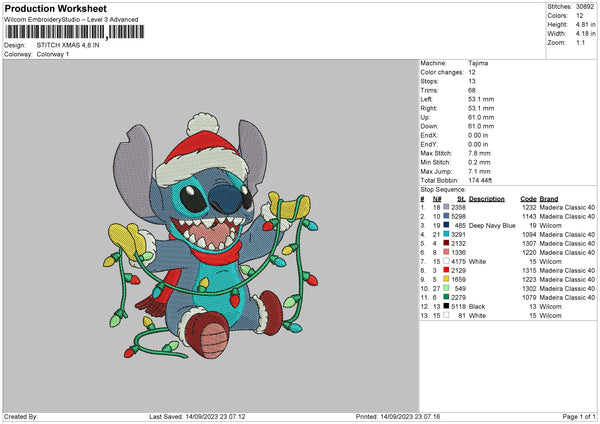Viewport: 600px width, 424px height.
Task: Click the "Colorway 1" value
Action: (x=53, y=54)
